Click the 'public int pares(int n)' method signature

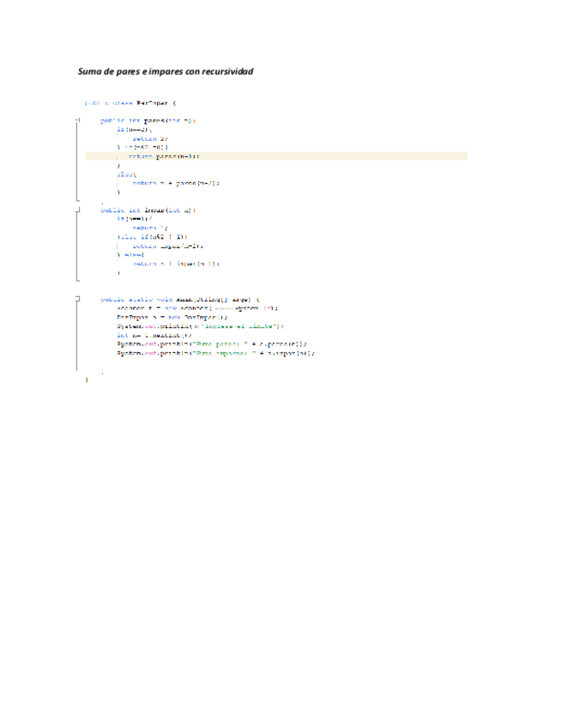[x=148, y=120]
